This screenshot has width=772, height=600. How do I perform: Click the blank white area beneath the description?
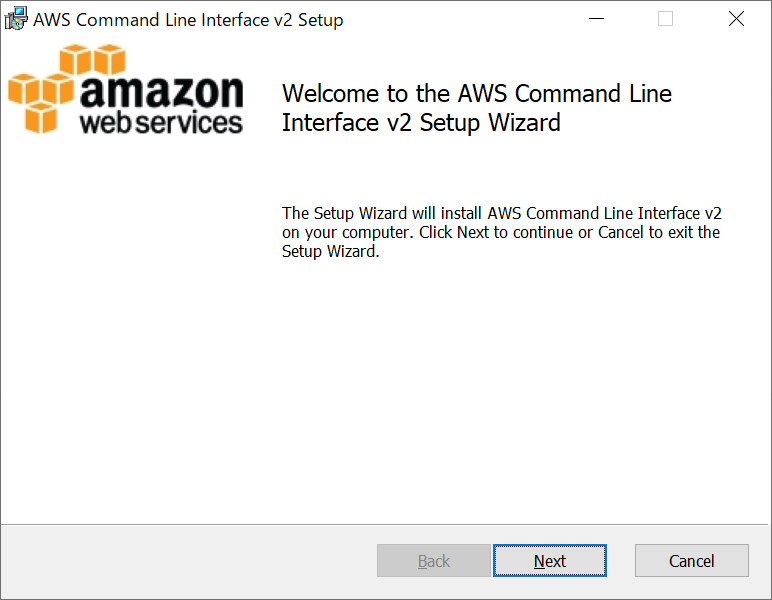point(500,390)
